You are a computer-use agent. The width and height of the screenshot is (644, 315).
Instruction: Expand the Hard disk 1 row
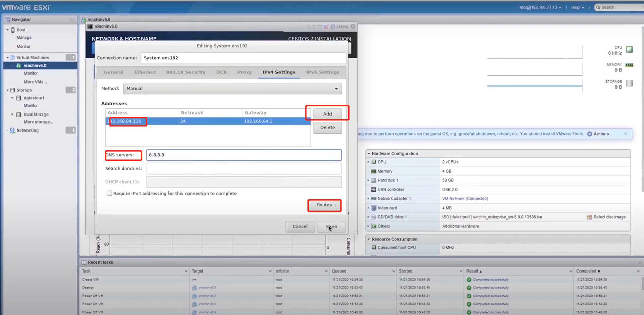[x=368, y=180]
